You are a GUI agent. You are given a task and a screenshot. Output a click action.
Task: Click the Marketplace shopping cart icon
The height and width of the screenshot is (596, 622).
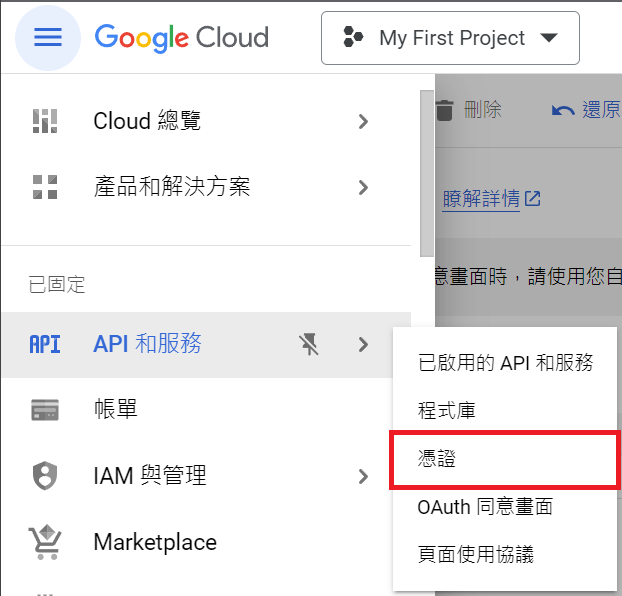click(45, 542)
